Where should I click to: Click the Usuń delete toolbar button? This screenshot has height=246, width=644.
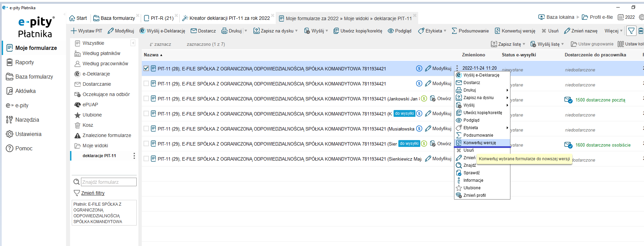550,31
